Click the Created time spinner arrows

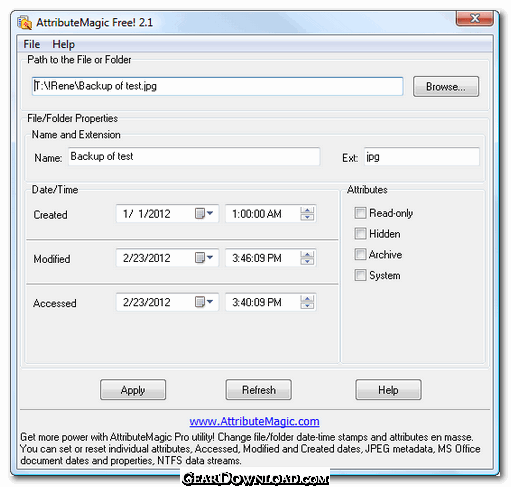pos(307,214)
